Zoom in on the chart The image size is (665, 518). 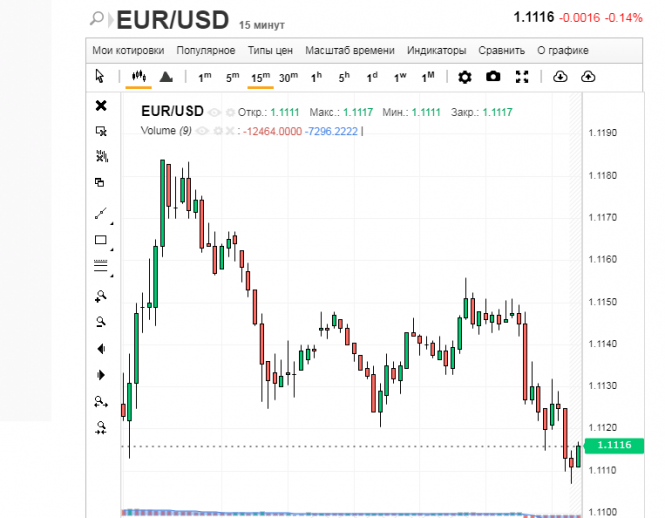tap(101, 296)
